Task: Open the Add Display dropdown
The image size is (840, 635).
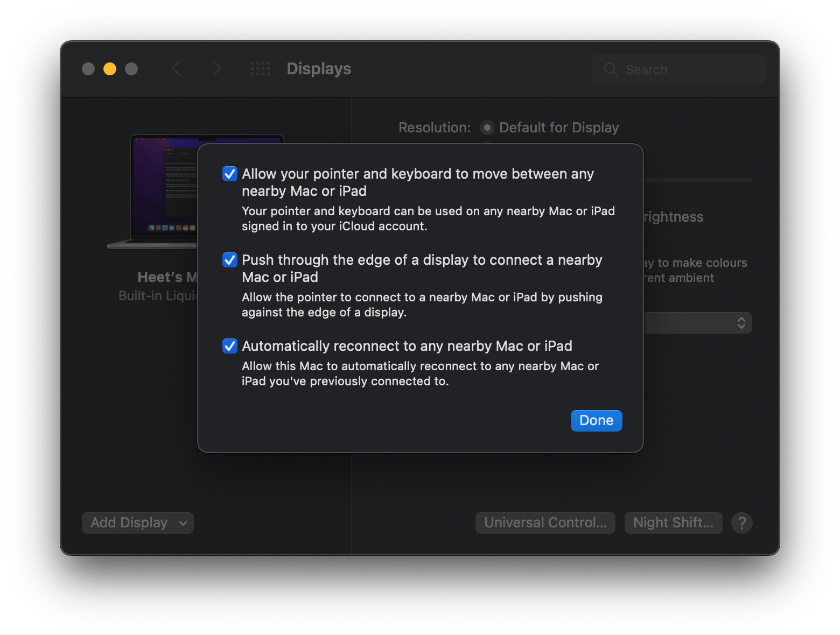Action: pyautogui.click(x=137, y=523)
